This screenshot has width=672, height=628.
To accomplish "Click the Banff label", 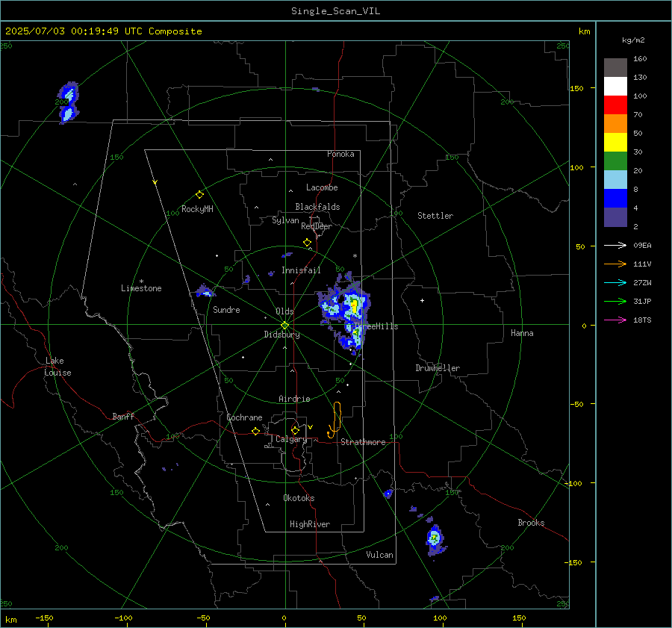I will point(123,416).
